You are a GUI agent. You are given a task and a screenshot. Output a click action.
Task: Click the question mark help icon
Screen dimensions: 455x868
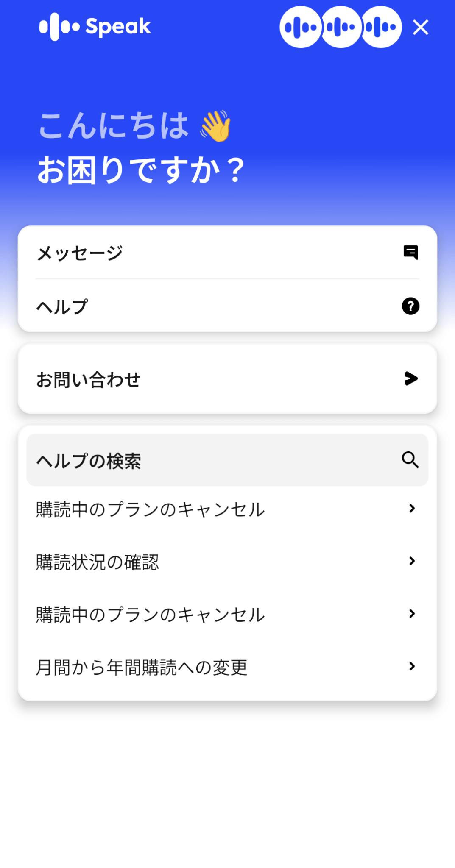(x=410, y=306)
